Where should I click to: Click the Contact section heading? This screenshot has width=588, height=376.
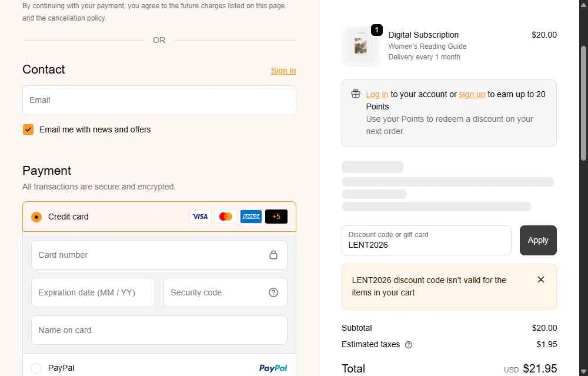(44, 69)
